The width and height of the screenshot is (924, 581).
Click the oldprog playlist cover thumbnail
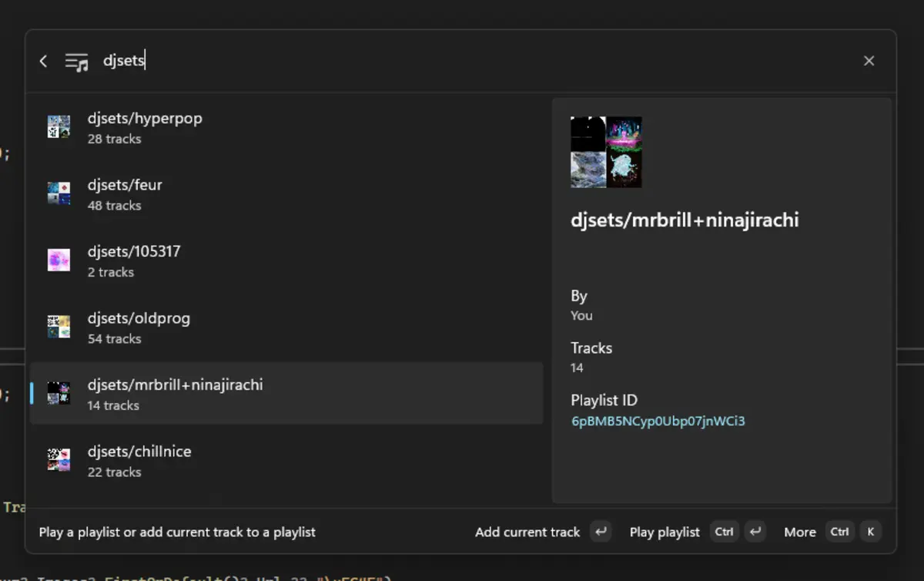59,327
